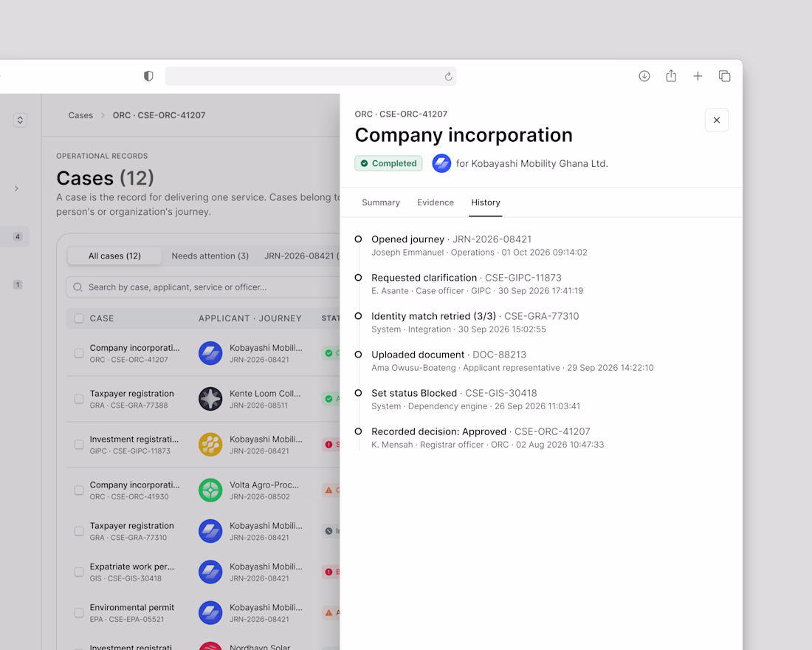Toggle the select-all checkbox in the CASE header
The width and height of the screenshot is (812, 650).
pyautogui.click(x=79, y=318)
